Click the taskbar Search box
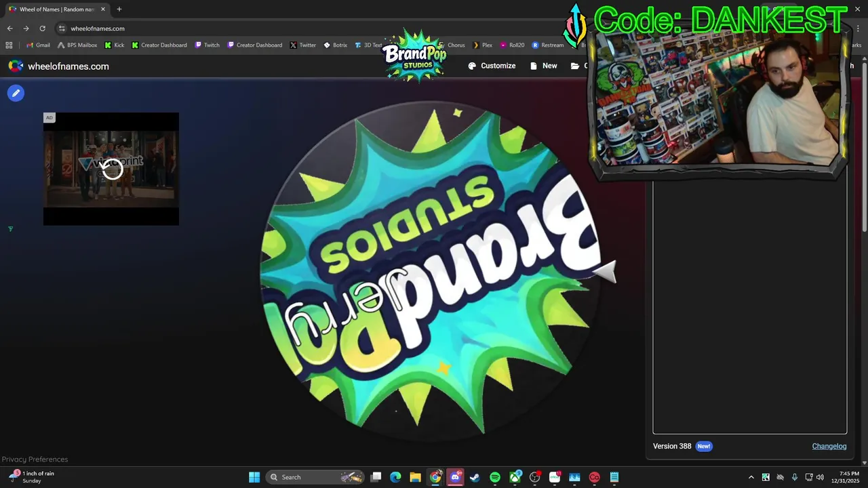Screen dimensions: 868x488 (315, 477)
